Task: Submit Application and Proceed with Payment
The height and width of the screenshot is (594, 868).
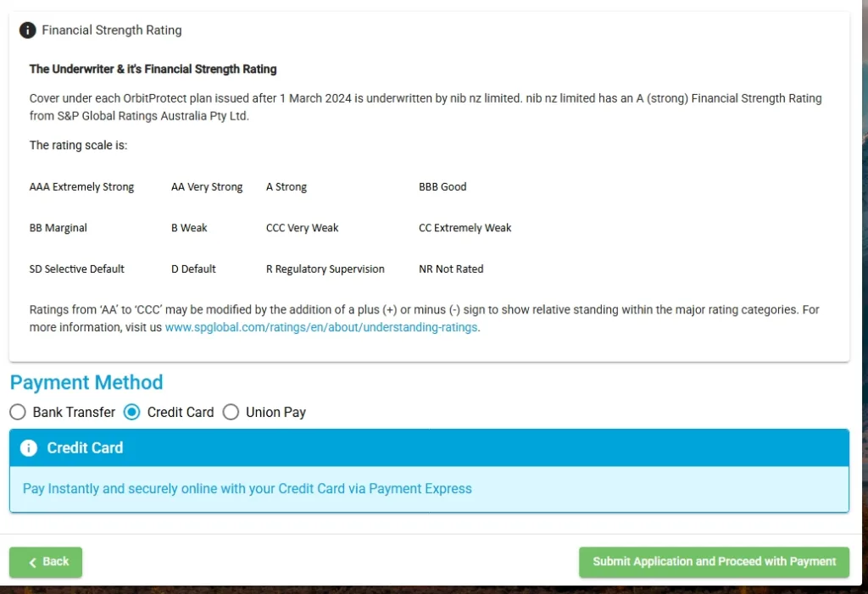Action: pyautogui.click(x=714, y=562)
